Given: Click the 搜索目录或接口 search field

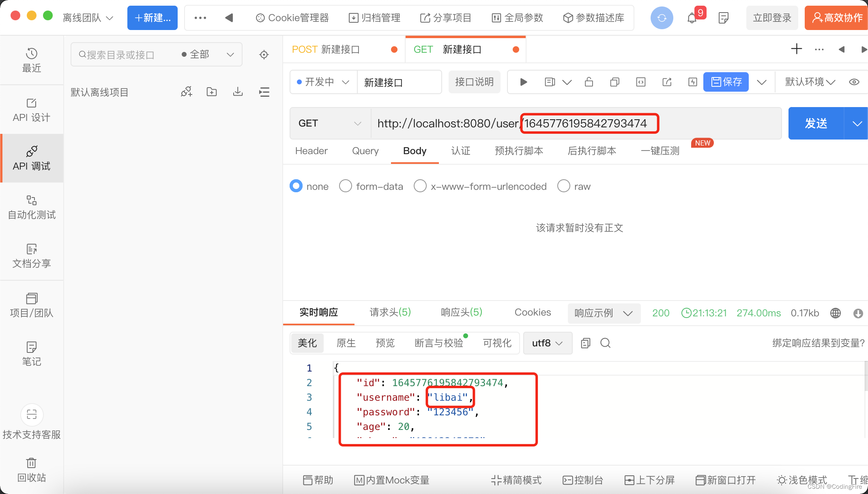Looking at the screenshot, I should pos(126,54).
